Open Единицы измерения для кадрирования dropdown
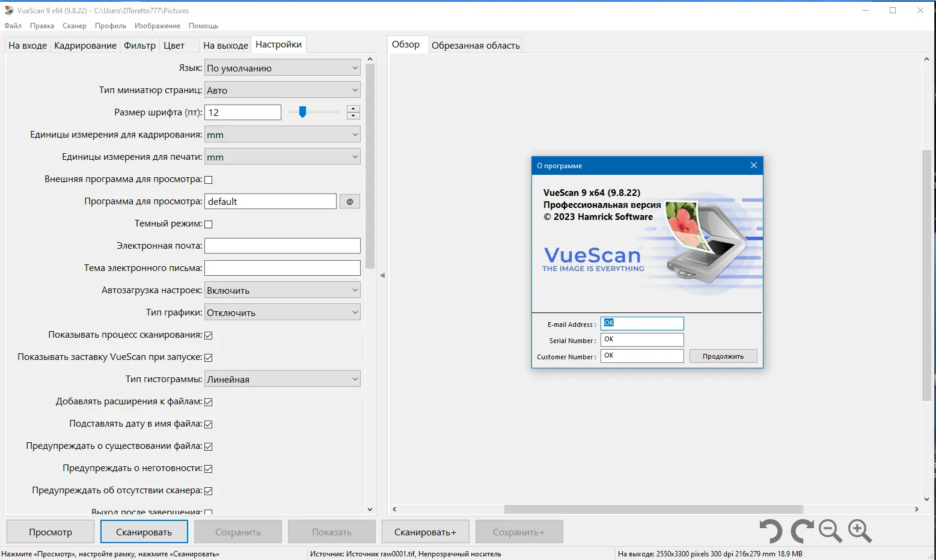 283,135
